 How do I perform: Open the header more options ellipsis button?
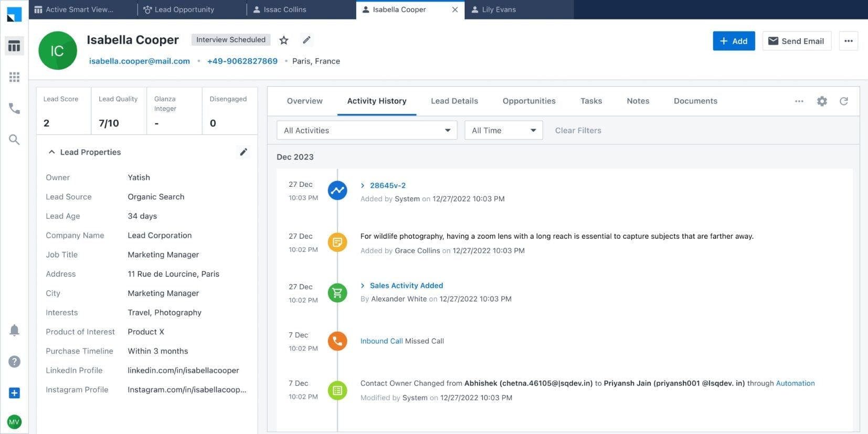(849, 41)
